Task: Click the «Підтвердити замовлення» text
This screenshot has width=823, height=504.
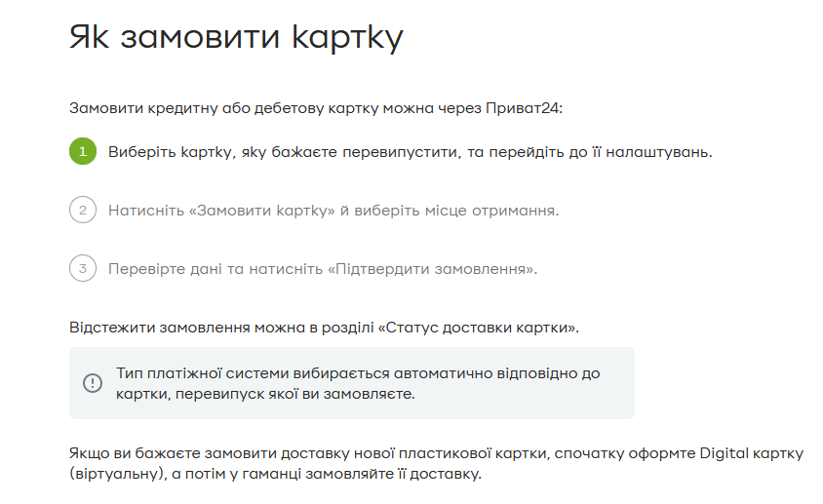Action: click(x=433, y=269)
